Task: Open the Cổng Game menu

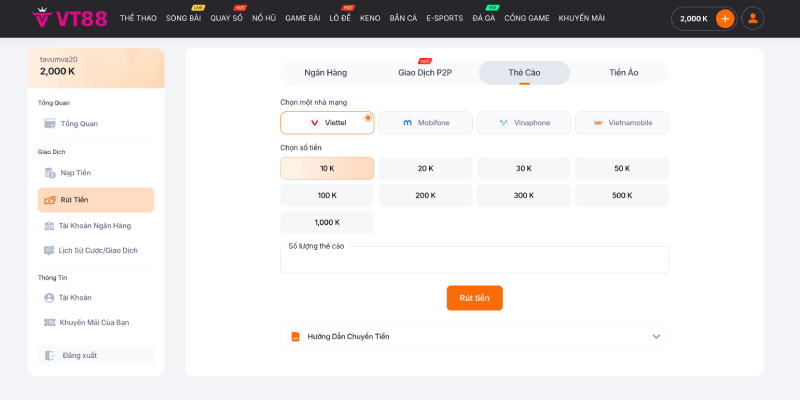Action: (x=526, y=18)
